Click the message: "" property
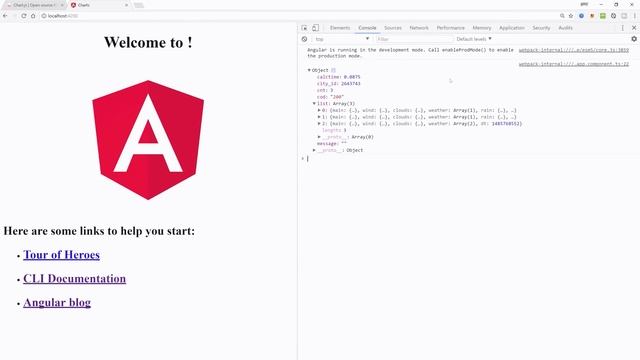This screenshot has width=640, height=360. point(332,144)
